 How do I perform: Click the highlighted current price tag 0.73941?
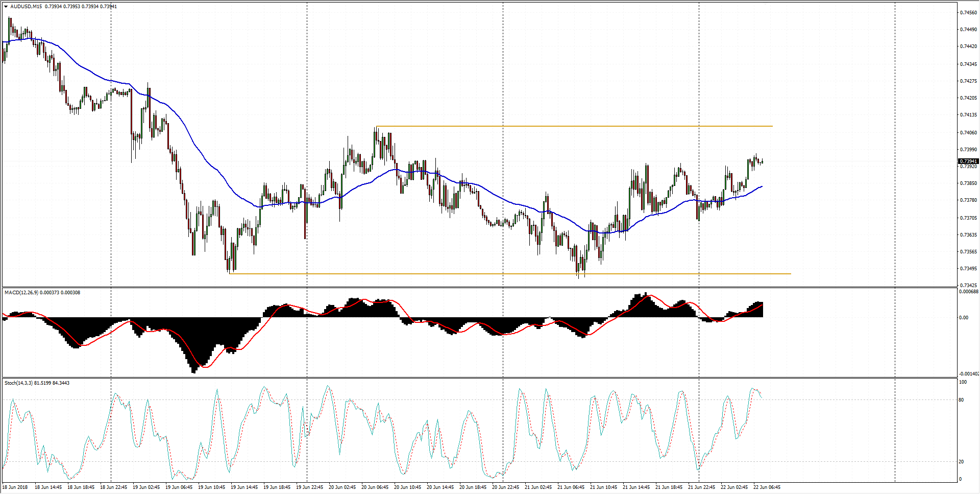pyautogui.click(x=968, y=161)
